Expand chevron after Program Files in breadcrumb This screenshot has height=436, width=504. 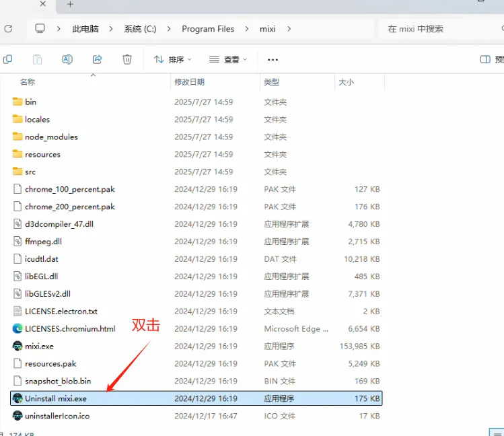click(246, 29)
